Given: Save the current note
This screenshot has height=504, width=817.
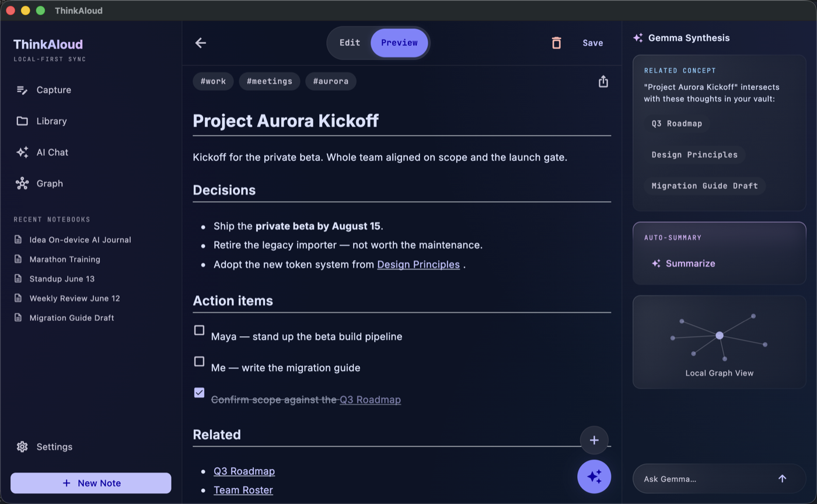Looking at the screenshot, I should (593, 43).
